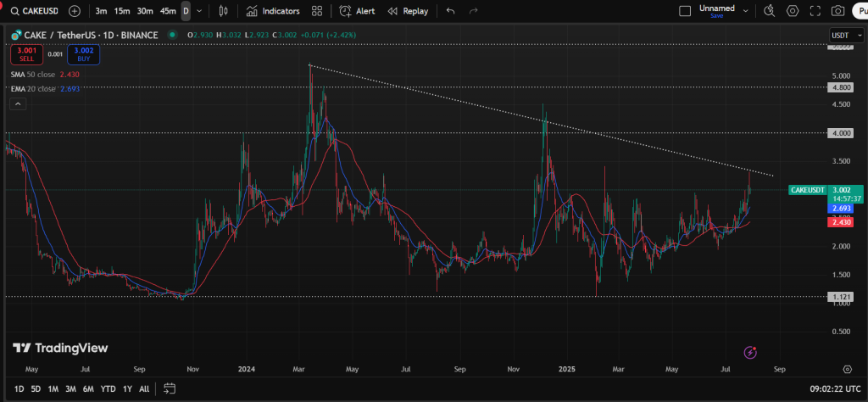This screenshot has height=402, width=868.
Task: Start bar Replay mode
Action: 408,11
